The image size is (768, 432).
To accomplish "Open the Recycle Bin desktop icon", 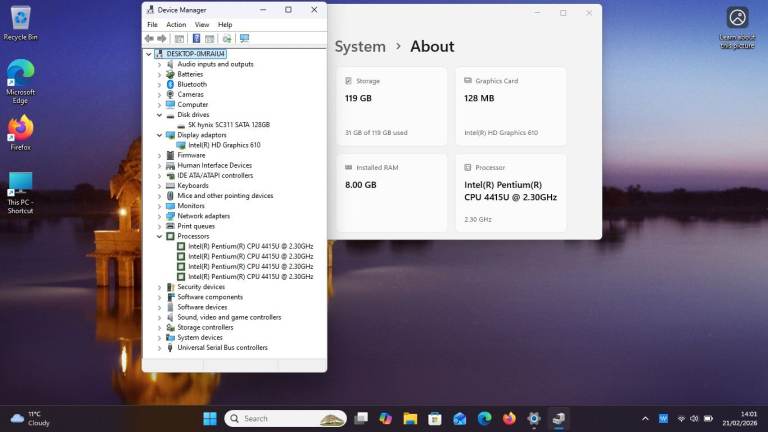I will [20, 22].
